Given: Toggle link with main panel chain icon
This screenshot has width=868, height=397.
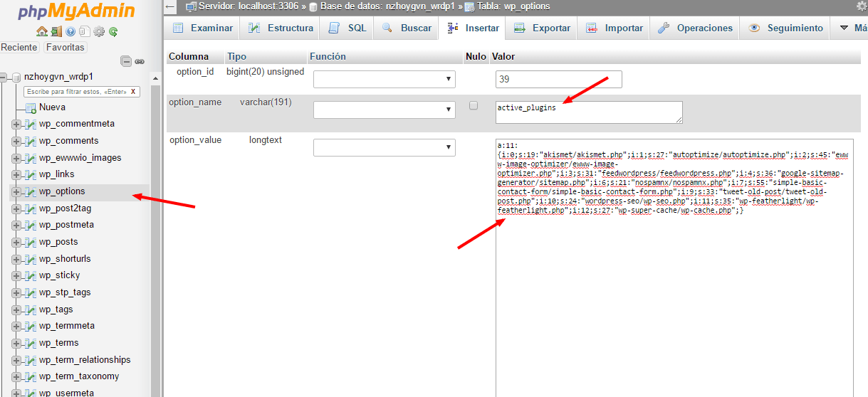Looking at the screenshot, I should click(x=140, y=62).
